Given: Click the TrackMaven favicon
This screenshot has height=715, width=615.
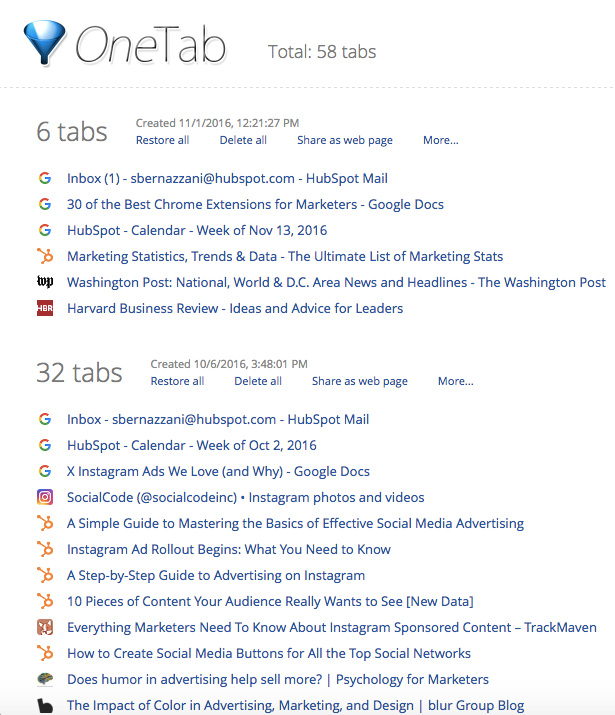Looking at the screenshot, I should point(45,627).
